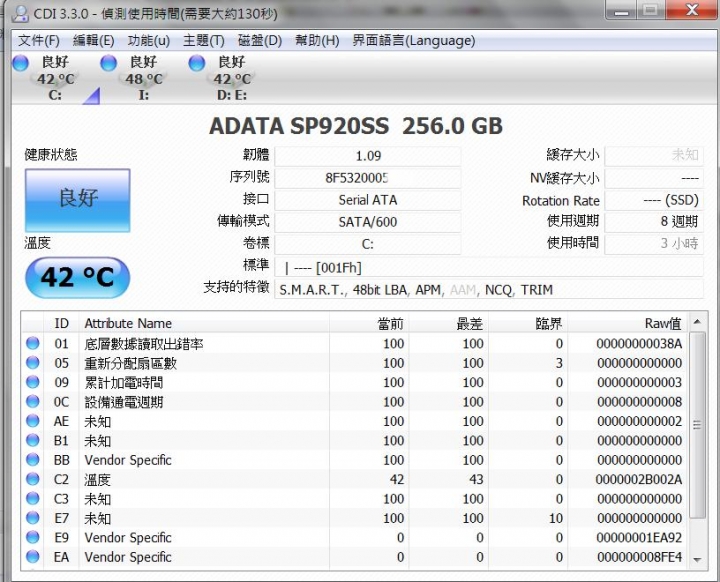This screenshot has width=720, height=582.
Task: Click the 42 °C temperature indicator
Action: (x=78, y=277)
